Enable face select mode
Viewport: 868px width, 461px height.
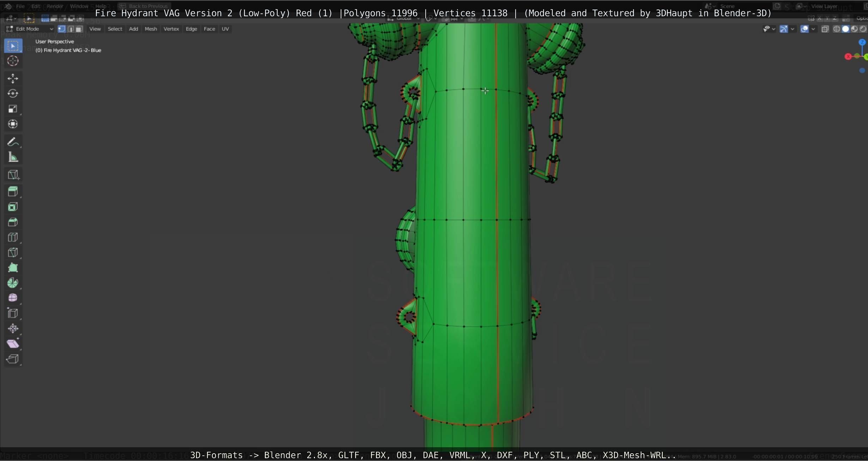pyautogui.click(x=79, y=29)
